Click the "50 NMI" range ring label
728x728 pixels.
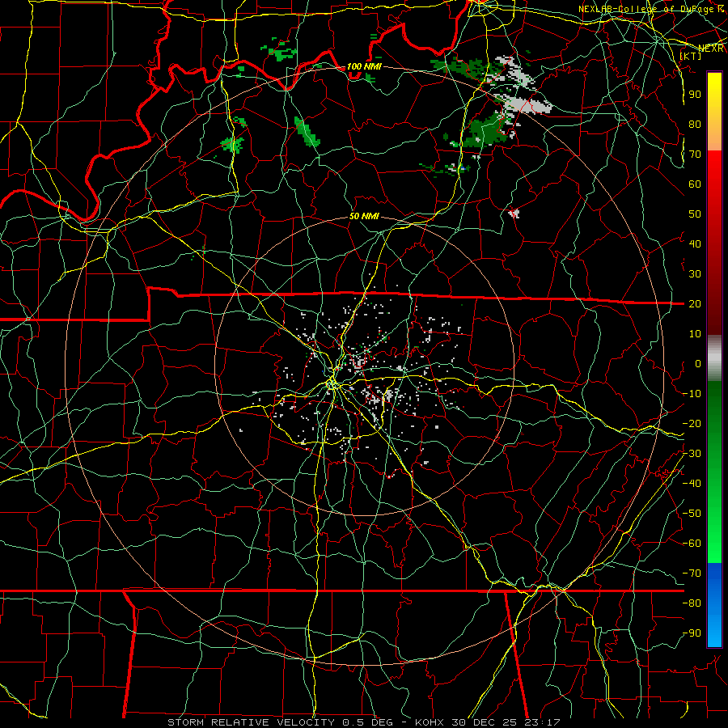point(364,216)
